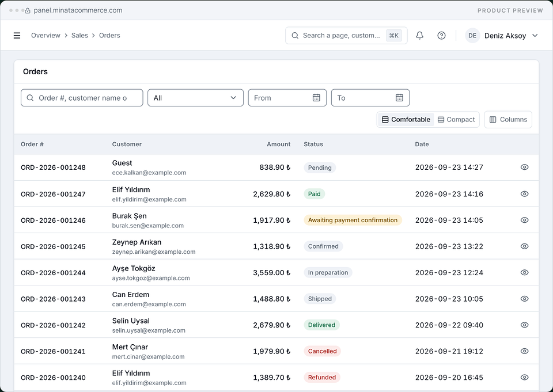553x392 pixels.
Task: Click customer name Mert Çınar
Action: pos(130,347)
